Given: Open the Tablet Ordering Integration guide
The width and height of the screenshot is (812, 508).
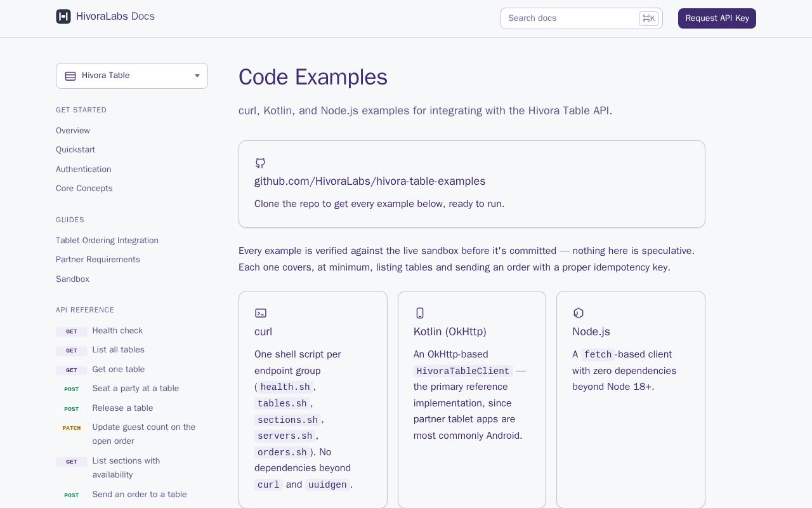Looking at the screenshot, I should coord(107,241).
